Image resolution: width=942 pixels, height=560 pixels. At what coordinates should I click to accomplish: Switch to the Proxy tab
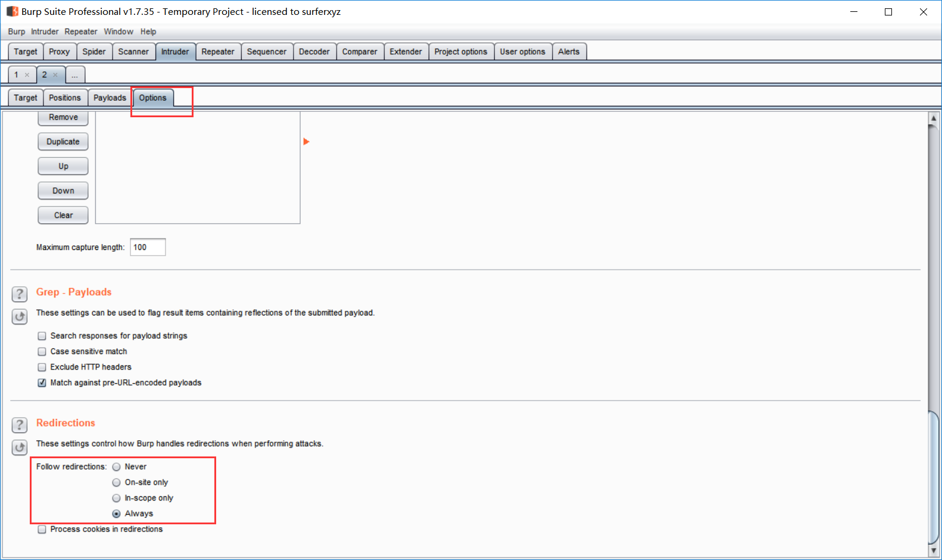(x=60, y=52)
